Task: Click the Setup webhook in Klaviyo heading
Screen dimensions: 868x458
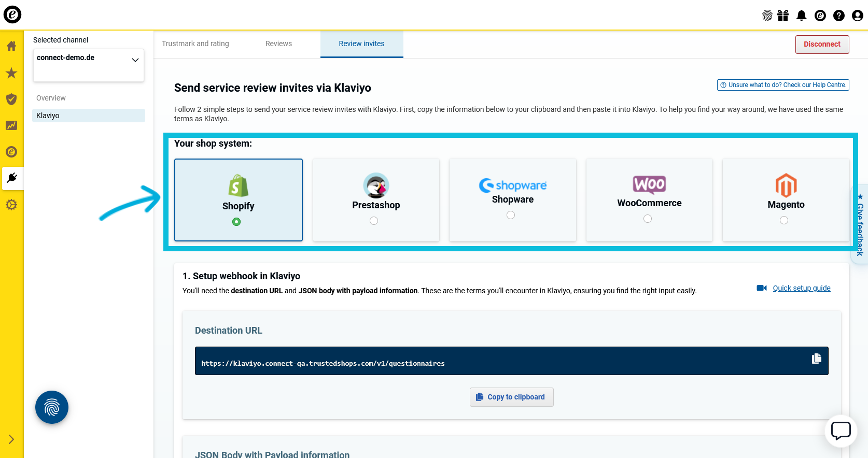Action: (242, 276)
